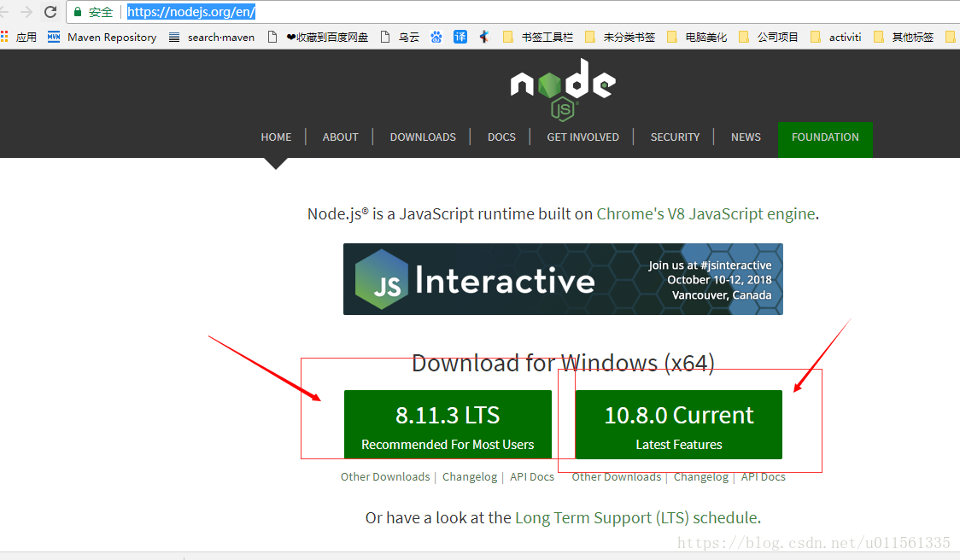Screen dimensions: 960x560
Task: Open Changelog under 10.8.0 Current
Action: pyautogui.click(x=701, y=476)
